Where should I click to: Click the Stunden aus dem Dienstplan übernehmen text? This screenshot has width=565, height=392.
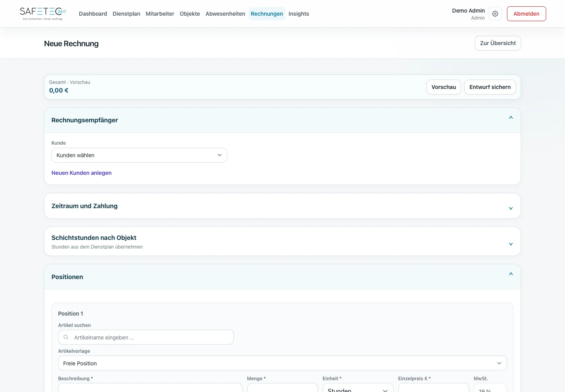(97, 247)
